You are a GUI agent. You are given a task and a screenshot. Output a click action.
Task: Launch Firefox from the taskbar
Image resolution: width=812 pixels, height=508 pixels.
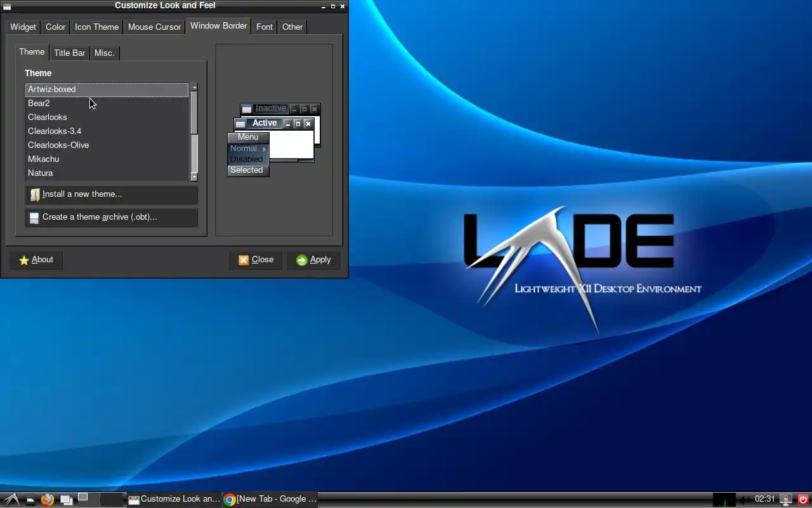click(48, 500)
